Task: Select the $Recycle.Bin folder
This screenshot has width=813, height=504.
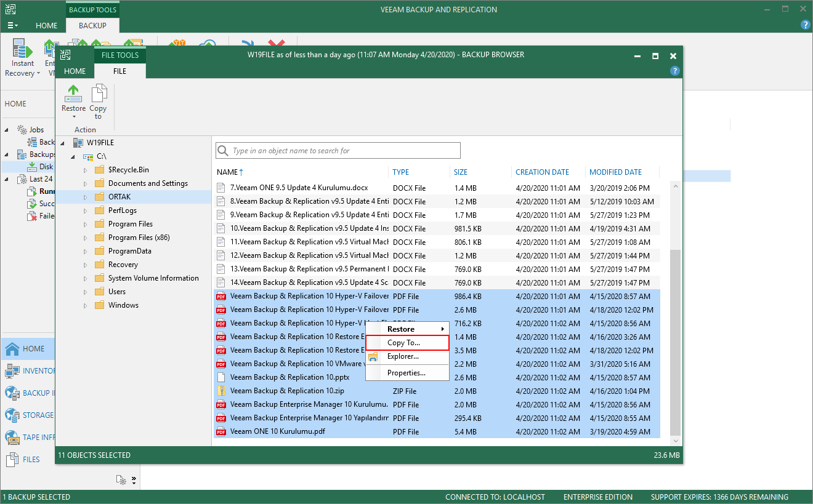Action: click(x=129, y=170)
